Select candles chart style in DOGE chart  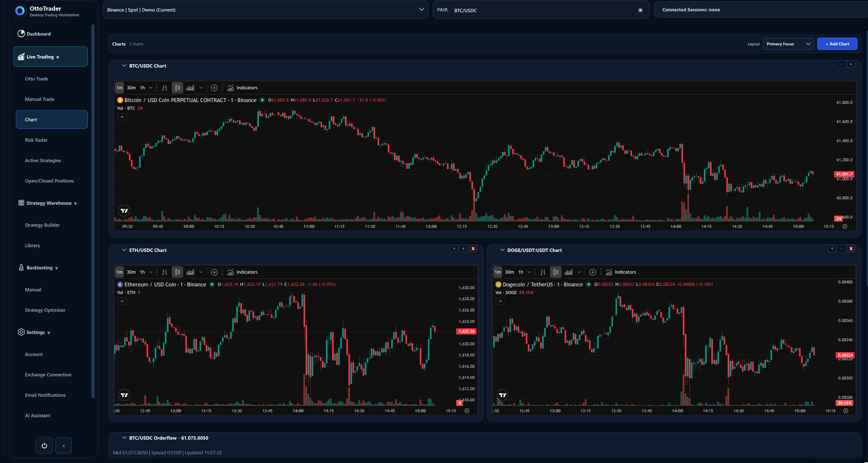556,272
